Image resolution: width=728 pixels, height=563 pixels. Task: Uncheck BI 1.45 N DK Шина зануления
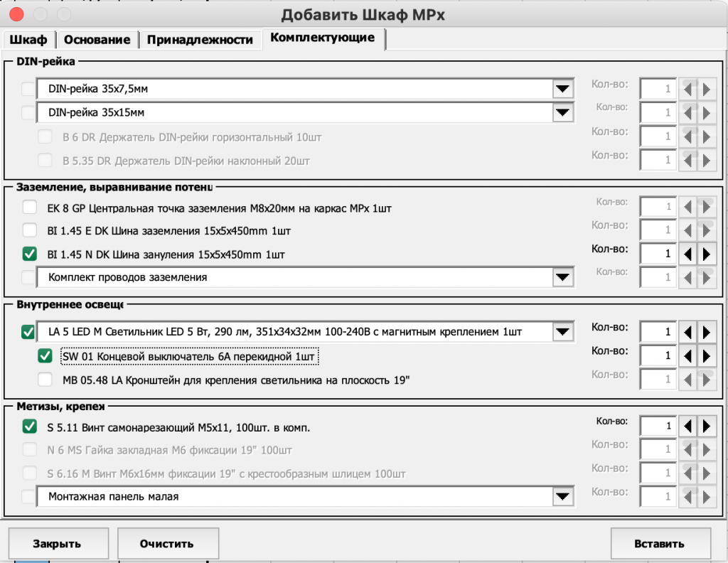click(x=30, y=254)
